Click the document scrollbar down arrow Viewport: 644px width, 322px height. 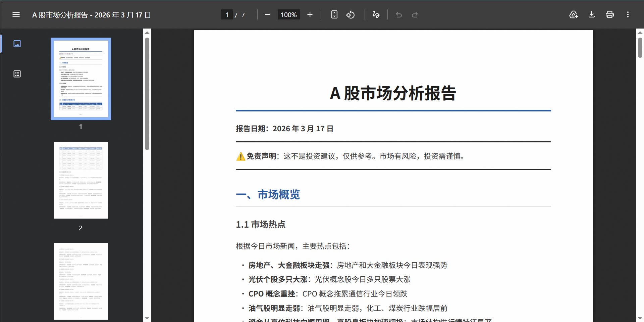[640, 318]
